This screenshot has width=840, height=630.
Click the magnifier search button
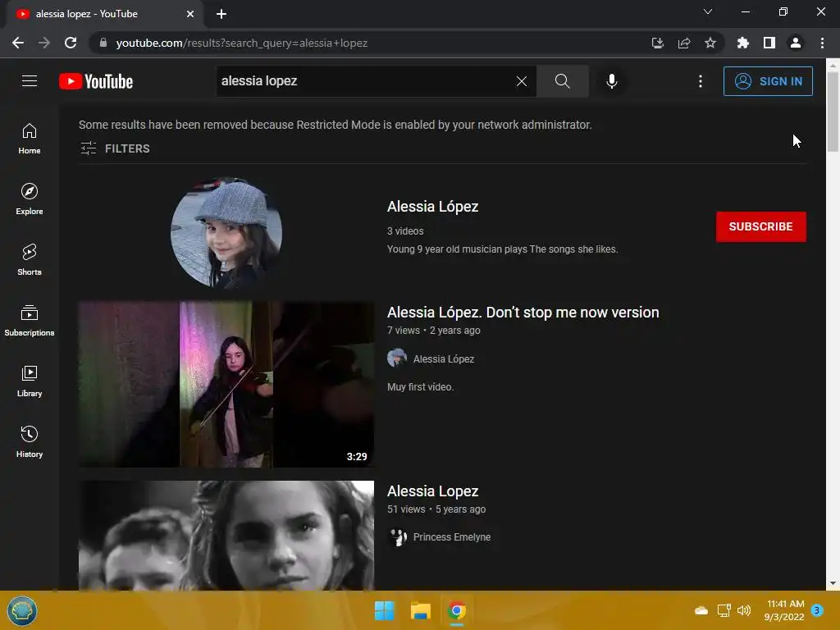563,81
